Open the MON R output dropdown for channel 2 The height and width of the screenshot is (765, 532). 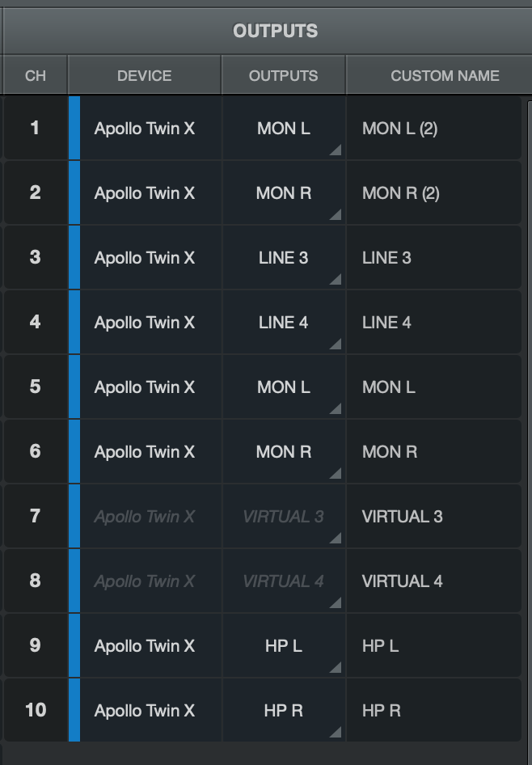click(284, 193)
